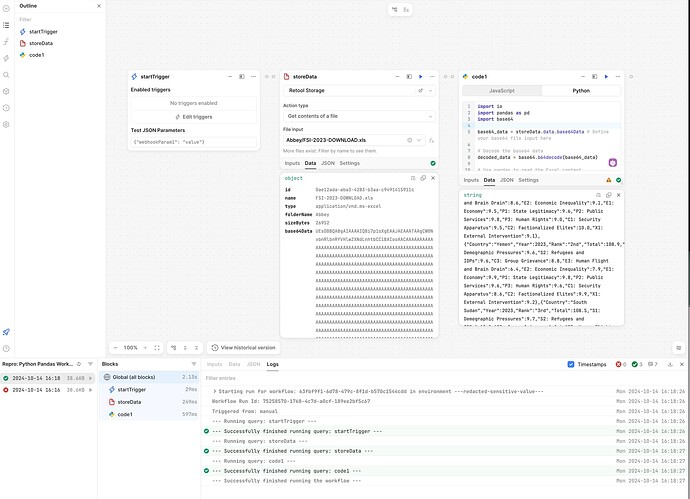Viewport: 690px width, 499px height.
Task: Switch to the code1 JSON tab
Action: pyautogui.click(x=507, y=180)
